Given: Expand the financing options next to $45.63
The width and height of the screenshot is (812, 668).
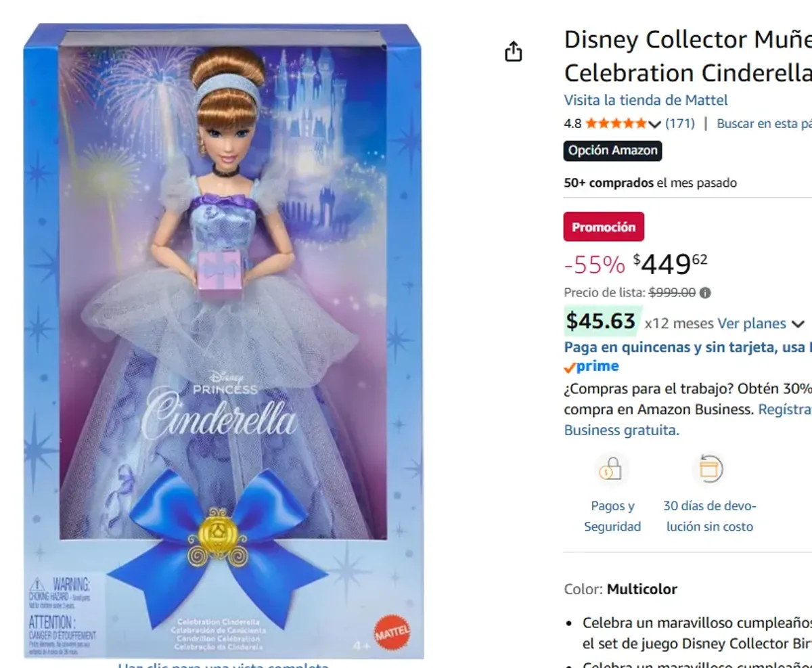Looking at the screenshot, I should [799, 324].
